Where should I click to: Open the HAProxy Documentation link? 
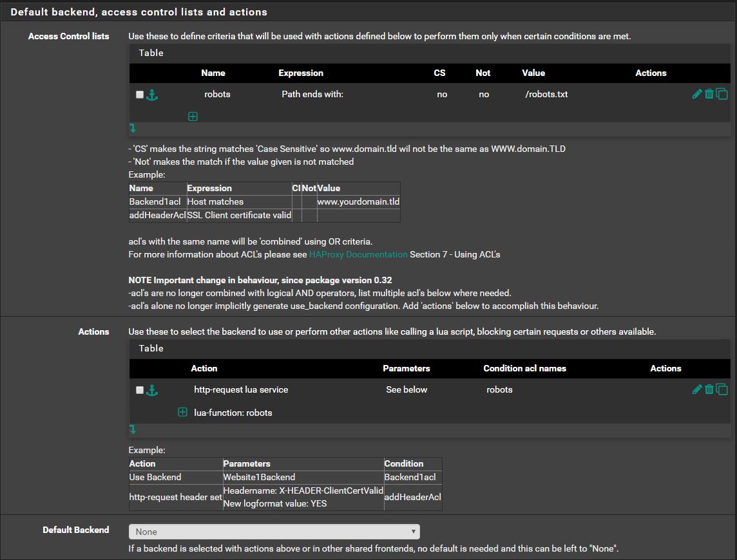point(358,254)
